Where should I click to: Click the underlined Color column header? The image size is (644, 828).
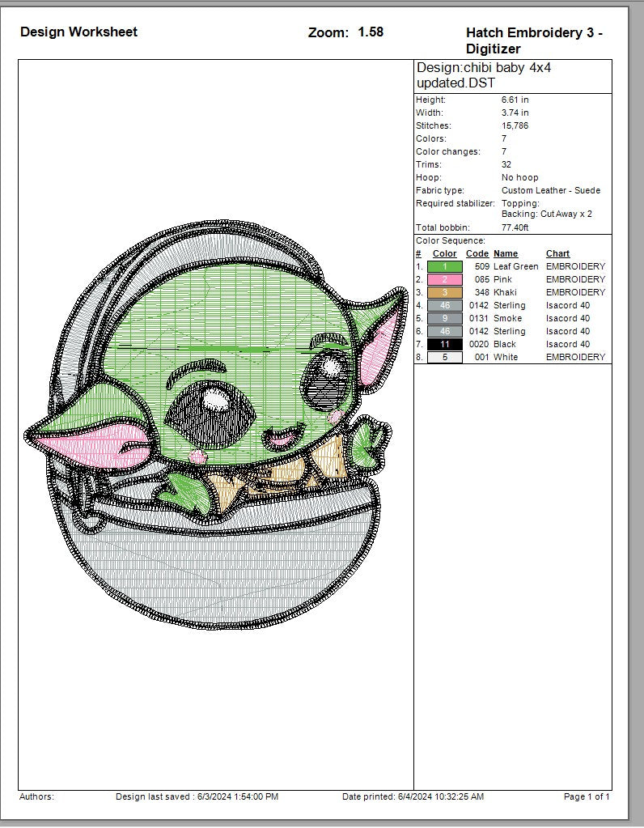coord(444,253)
